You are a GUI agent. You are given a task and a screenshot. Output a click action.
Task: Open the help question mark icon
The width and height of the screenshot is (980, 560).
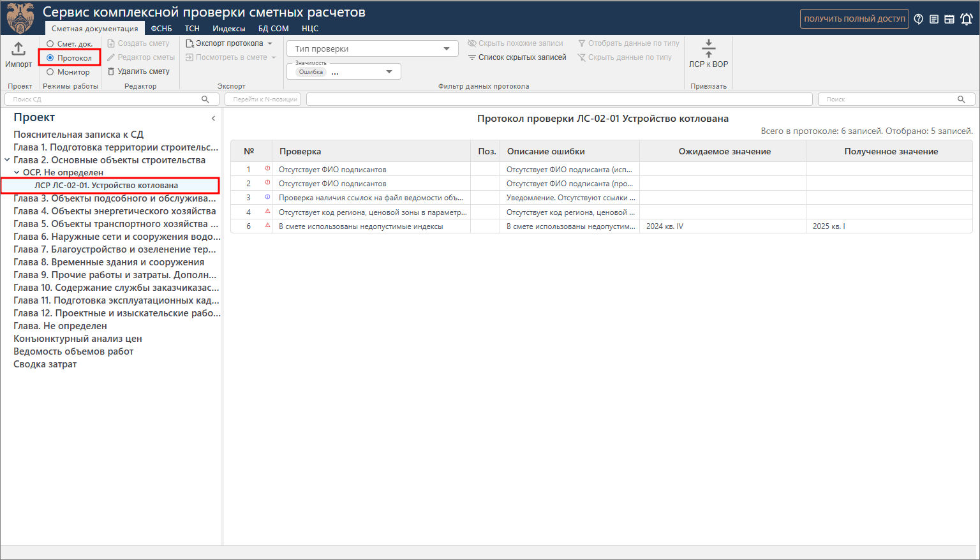point(919,19)
